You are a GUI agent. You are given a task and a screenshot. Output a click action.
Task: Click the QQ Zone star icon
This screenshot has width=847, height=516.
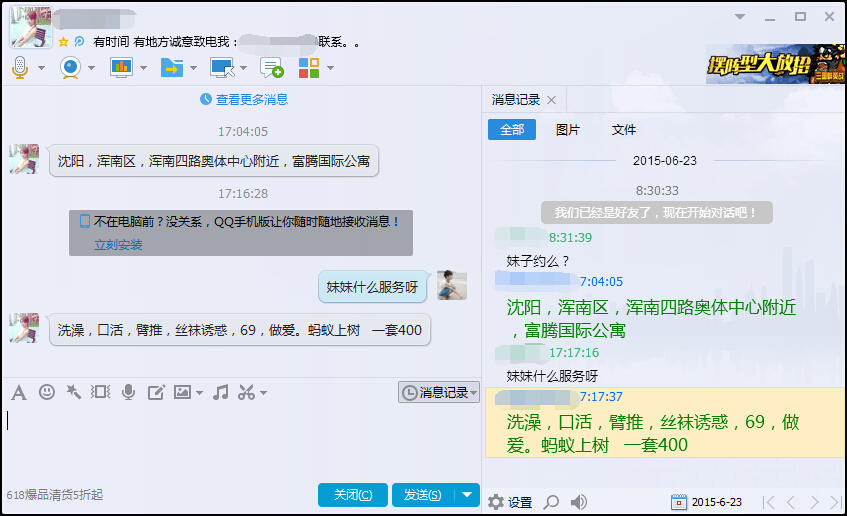click(x=63, y=42)
